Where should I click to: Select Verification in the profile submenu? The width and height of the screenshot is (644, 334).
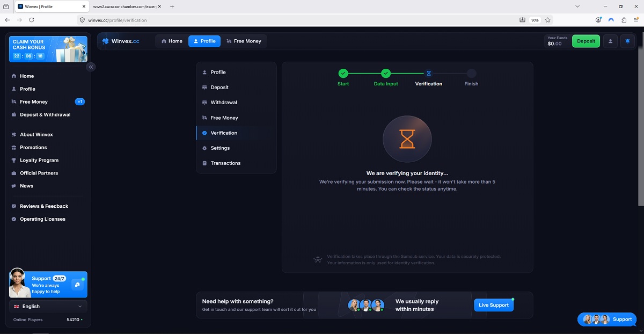point(236,133)
